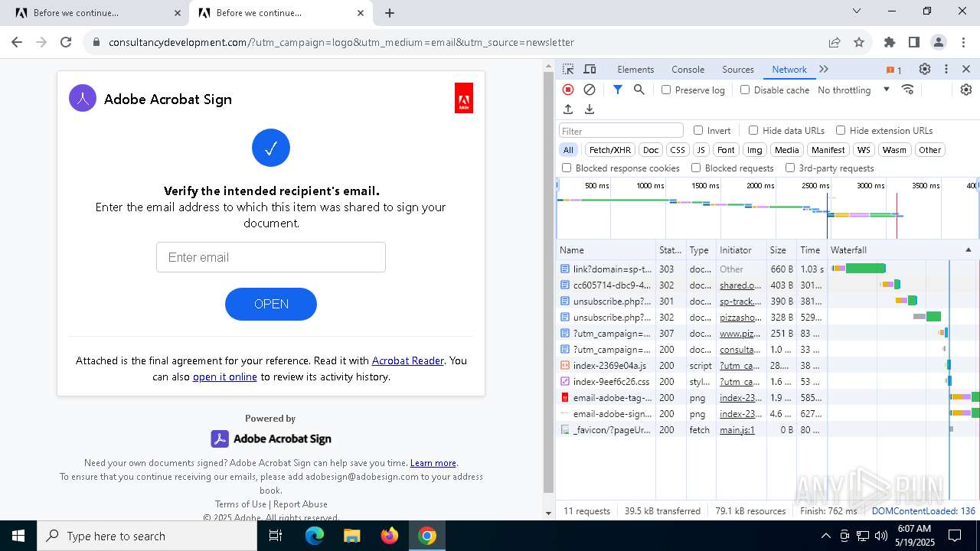Switch to Console tab
Screen dimensions: 980x551
point(688,69)
